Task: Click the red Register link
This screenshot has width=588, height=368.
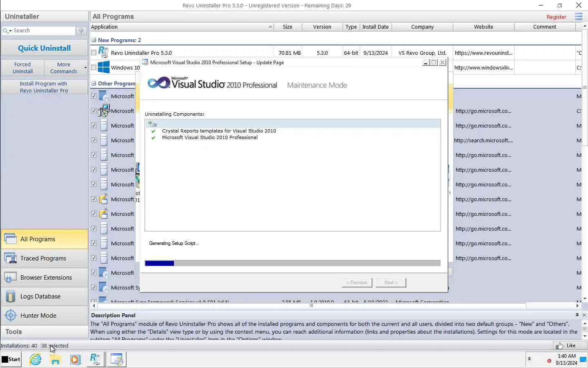Action: (556, 17)
